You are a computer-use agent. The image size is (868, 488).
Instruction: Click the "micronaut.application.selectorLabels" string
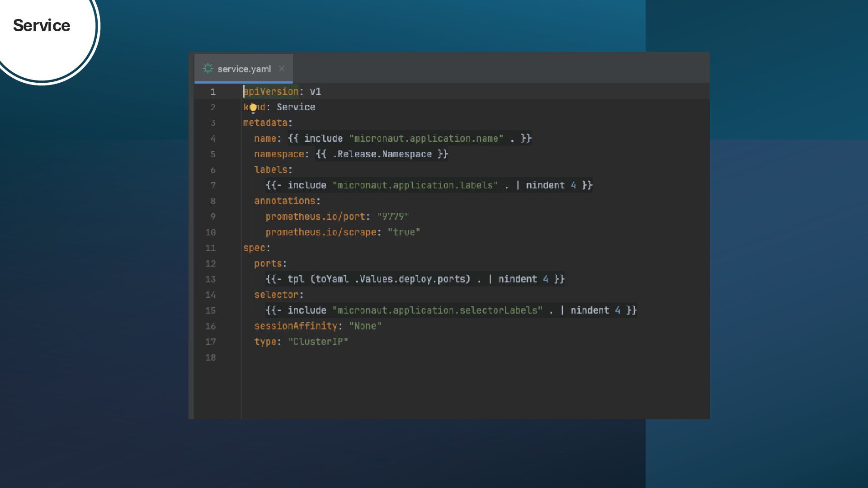coord(437,310)
